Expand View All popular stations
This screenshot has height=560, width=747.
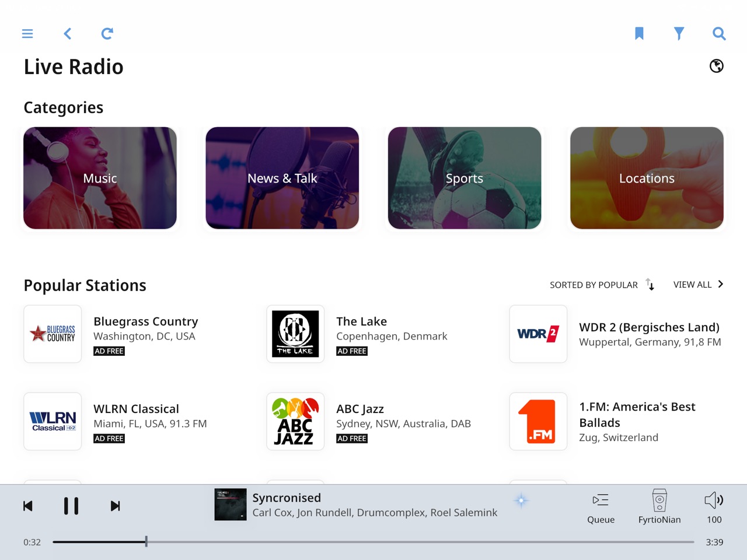(x=698, y=285)
